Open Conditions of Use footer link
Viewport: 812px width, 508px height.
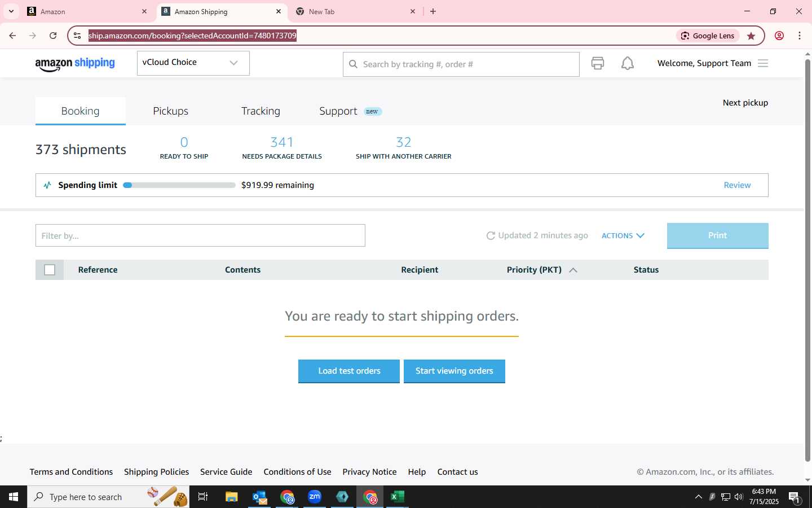tap(297, 472)
